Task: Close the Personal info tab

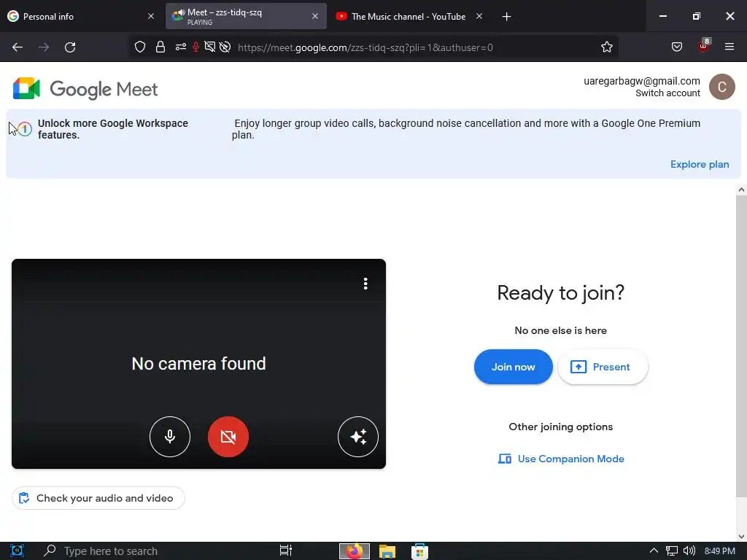Action: [151, 16]
